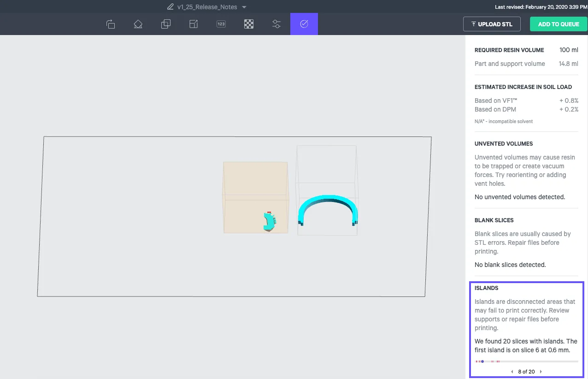Click the UPLOAD STL button
This screenshot has height=379, width=588.
click(x=492, y=24)
